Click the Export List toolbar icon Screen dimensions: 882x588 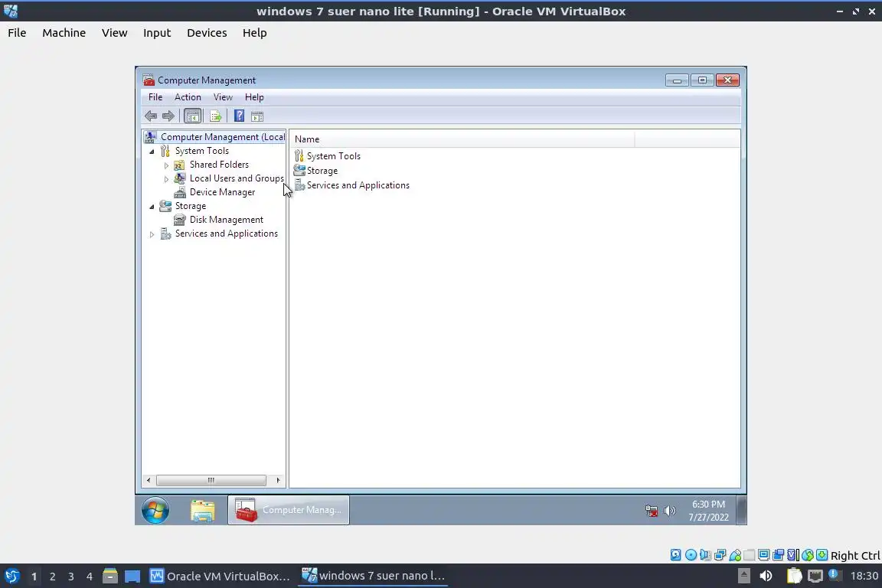coord(215,116)
